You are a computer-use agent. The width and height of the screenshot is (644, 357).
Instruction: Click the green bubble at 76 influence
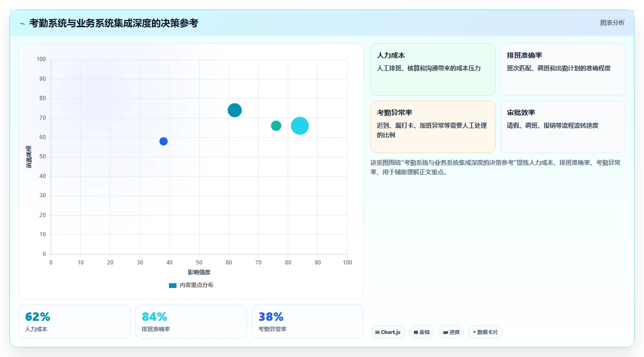pyautogui.click(x=276, y=126)
